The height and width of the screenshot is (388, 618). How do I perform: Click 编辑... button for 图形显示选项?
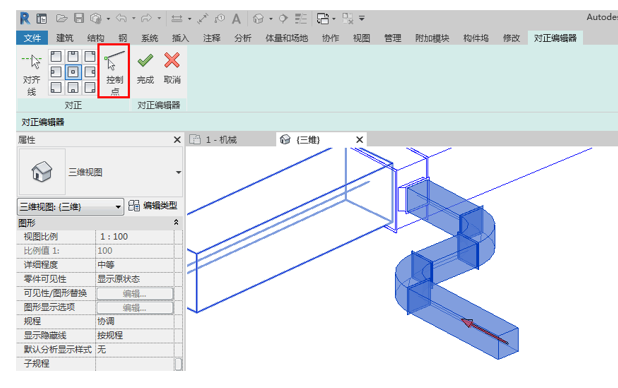coord(135,308)
